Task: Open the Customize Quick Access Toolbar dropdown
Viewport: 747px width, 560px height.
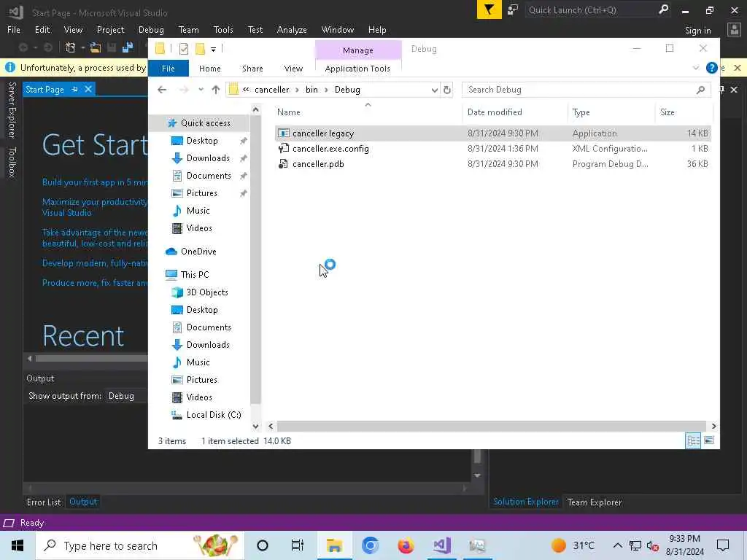Action: point(214,49)
